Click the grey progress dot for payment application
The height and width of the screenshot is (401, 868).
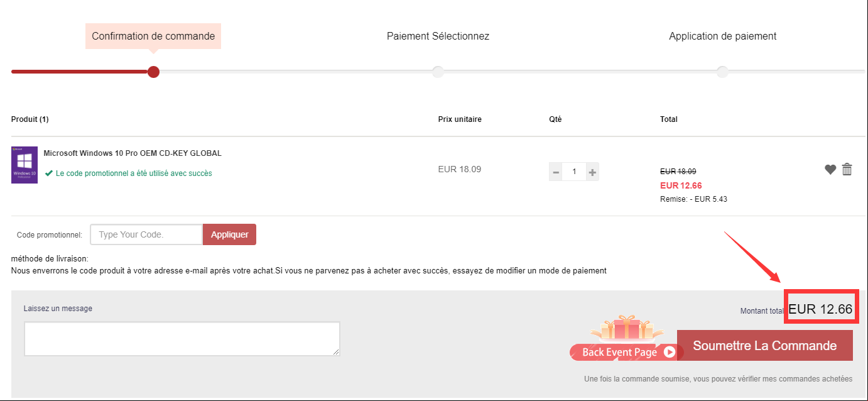tap(722, 72)
